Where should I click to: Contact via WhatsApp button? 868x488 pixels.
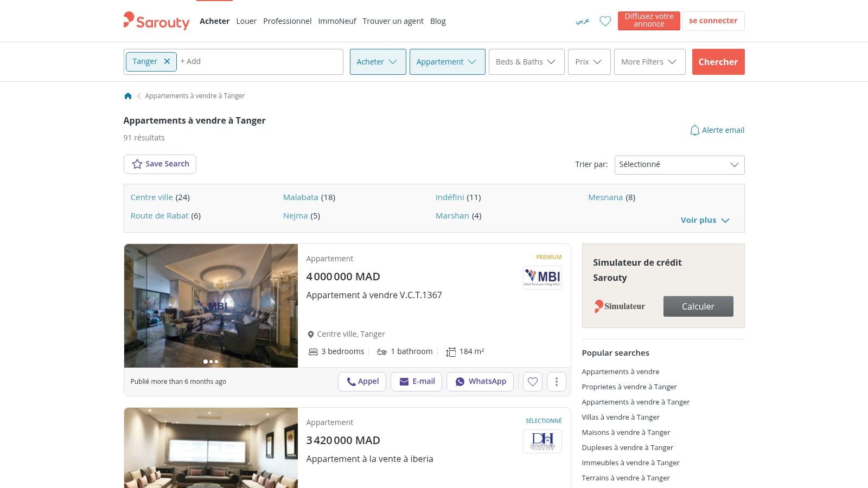point(480,382)
